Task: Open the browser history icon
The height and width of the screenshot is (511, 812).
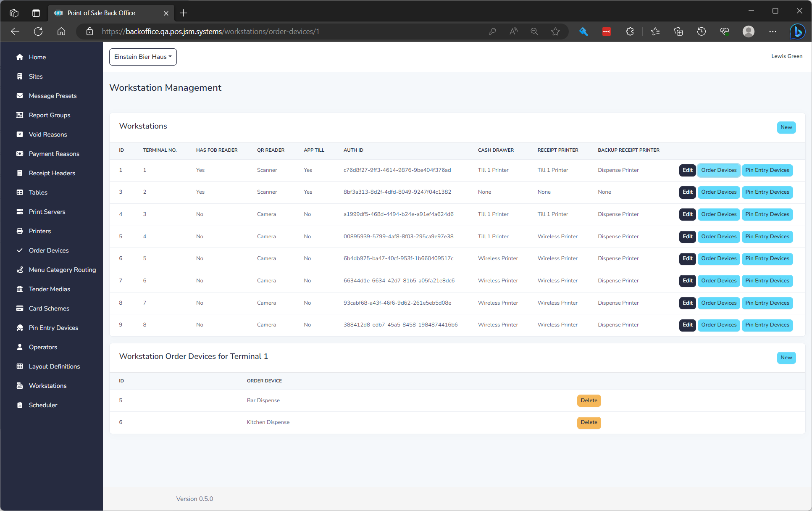Action: pyautogui.click(x=702, y=32)
